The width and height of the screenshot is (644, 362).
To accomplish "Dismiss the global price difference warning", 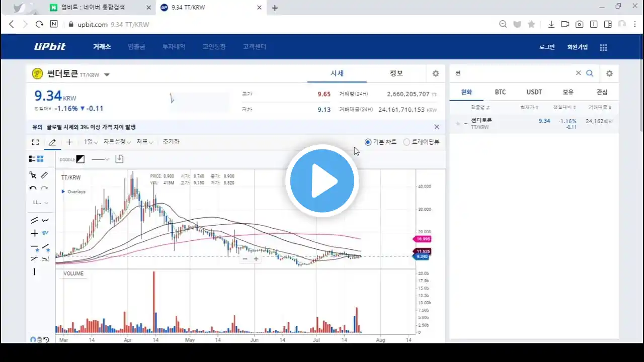I will coord(437,127).
